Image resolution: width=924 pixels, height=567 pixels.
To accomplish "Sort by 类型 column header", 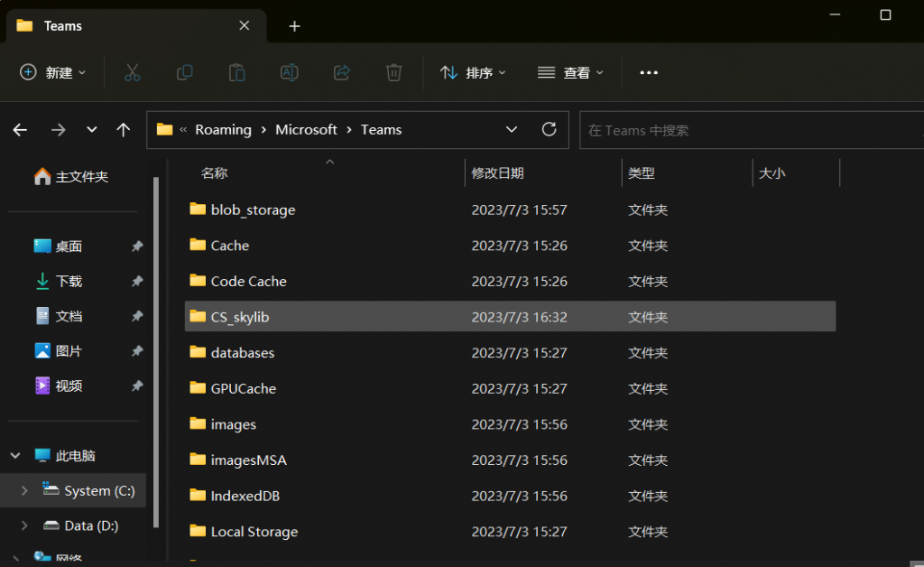I will (642, 173).
